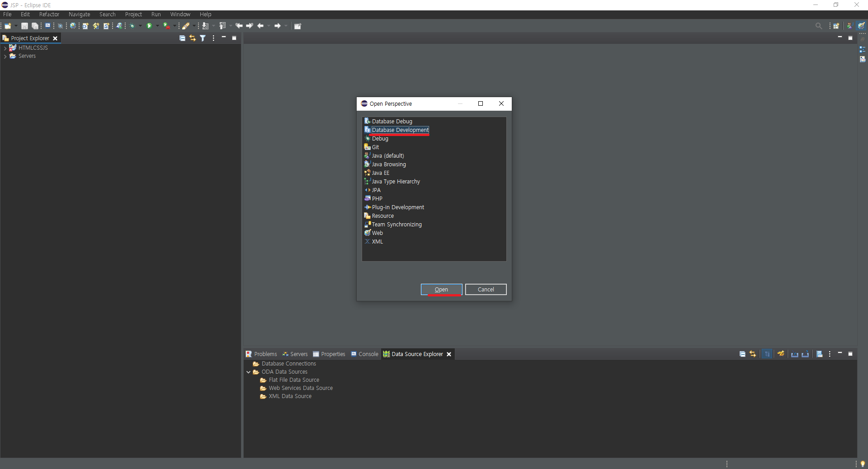868x469 pixels.
Task: Click the Back navigation arrow
Action: click(x=260, y=26)
